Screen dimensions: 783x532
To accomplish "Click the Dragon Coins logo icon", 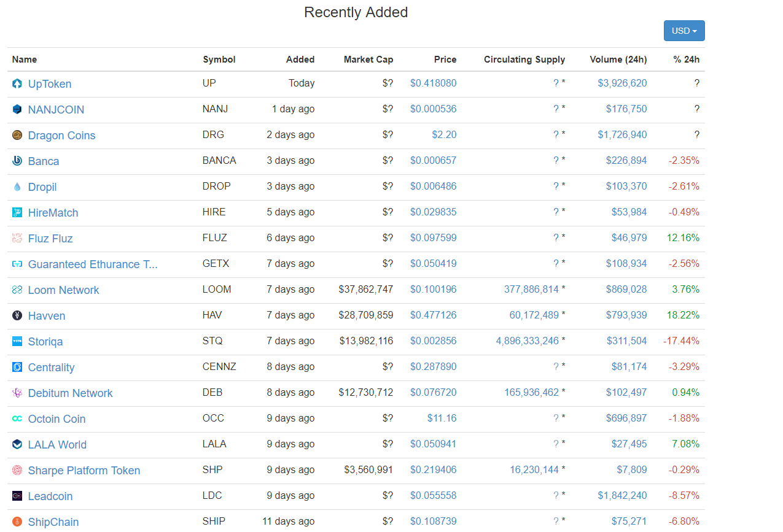I will point(17,136).
